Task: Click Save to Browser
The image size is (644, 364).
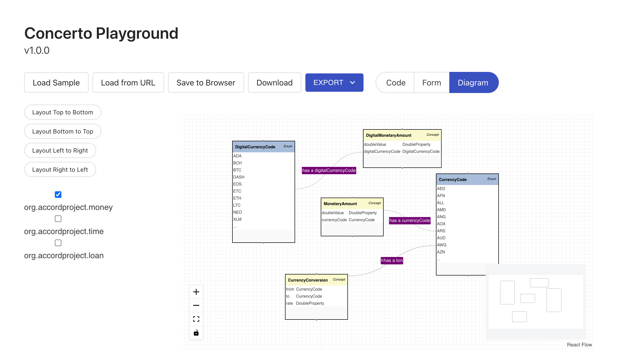Action: (206, 82)
